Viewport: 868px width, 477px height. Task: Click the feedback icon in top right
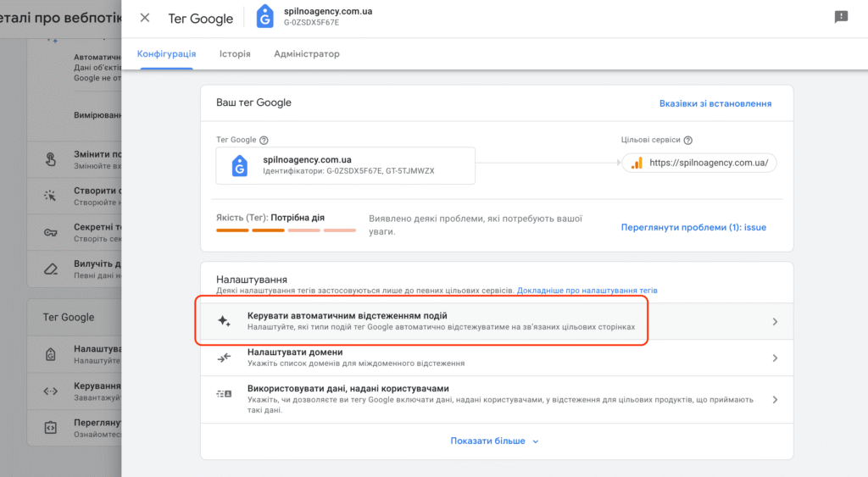(x=841, y=17)
